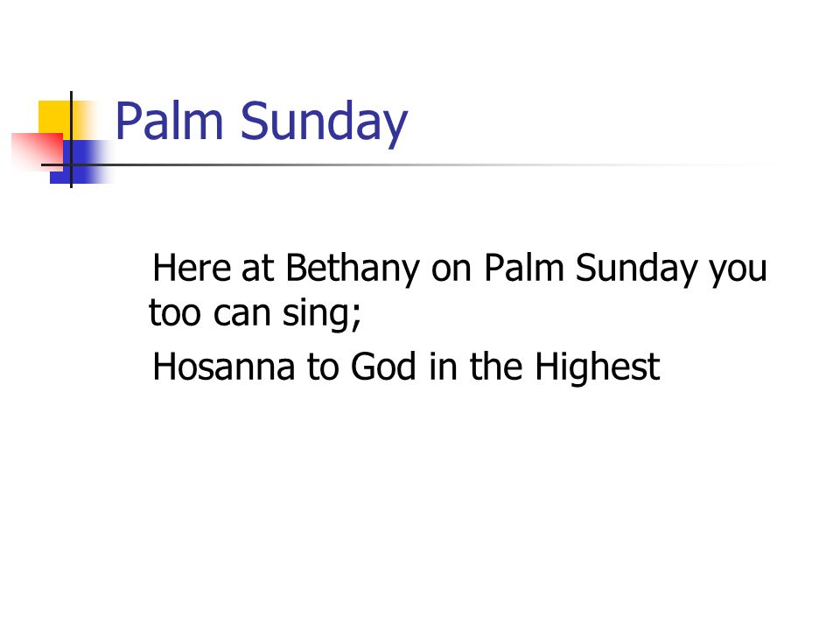Click the word "Hosanna" on the last line

(224, 367)
